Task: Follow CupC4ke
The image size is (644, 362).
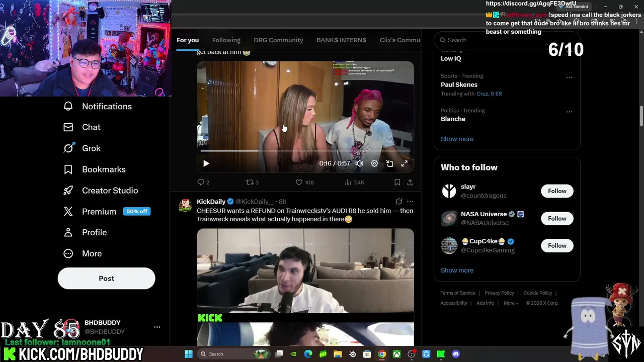Action: click(x=557, y=245)
